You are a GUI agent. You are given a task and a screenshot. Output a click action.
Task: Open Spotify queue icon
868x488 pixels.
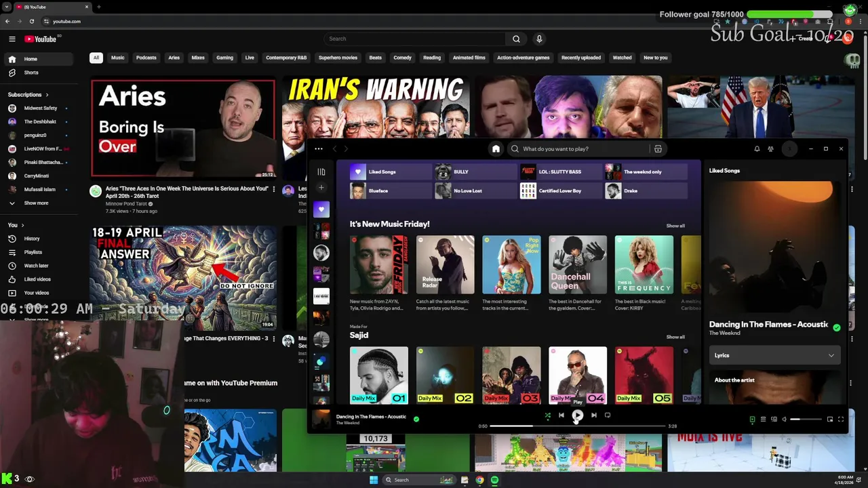763,420
